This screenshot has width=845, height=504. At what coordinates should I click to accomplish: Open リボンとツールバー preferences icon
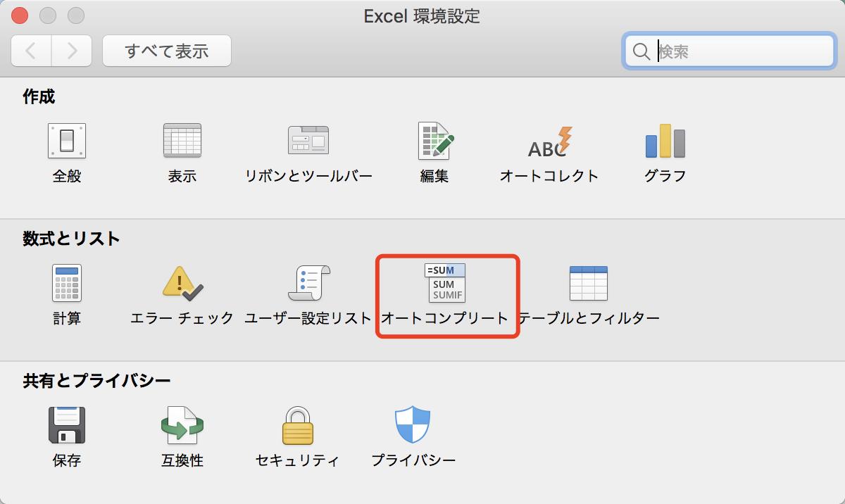[x=308, y=141]
